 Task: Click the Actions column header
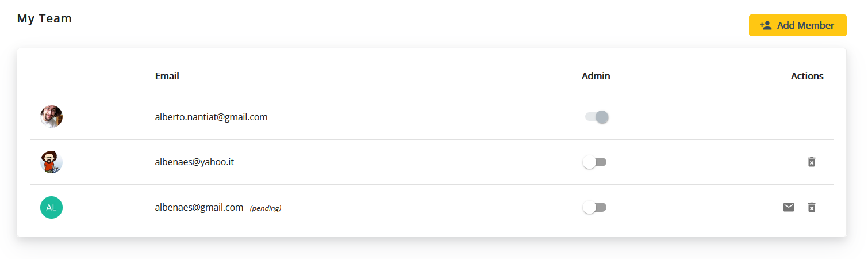[x=807, y=76]
